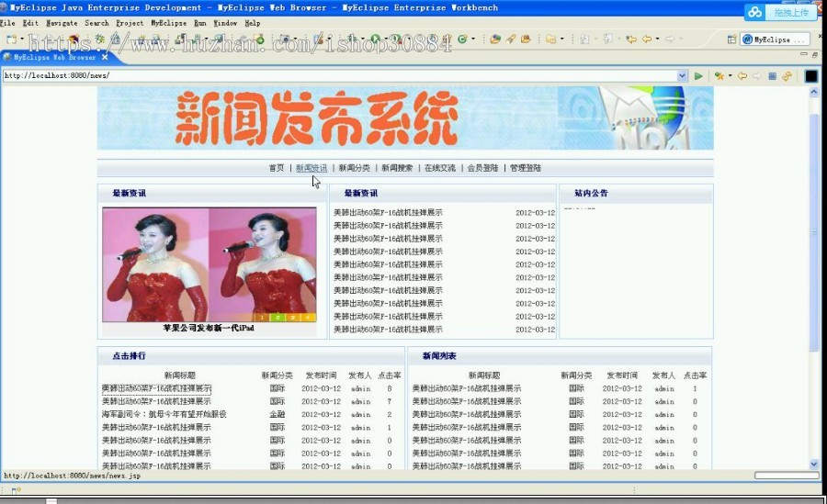The height and width of the screenshot is (504, 827).
Task: Open the 苹果公司发布新一代iPad caption link
Action: point(209,328)
